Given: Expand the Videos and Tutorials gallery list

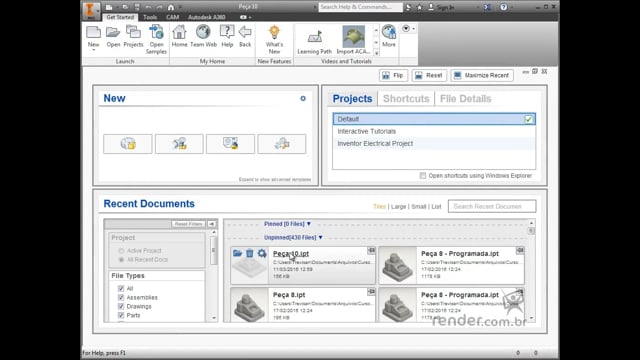Looking at the screenshot, I should click(376, 53).
